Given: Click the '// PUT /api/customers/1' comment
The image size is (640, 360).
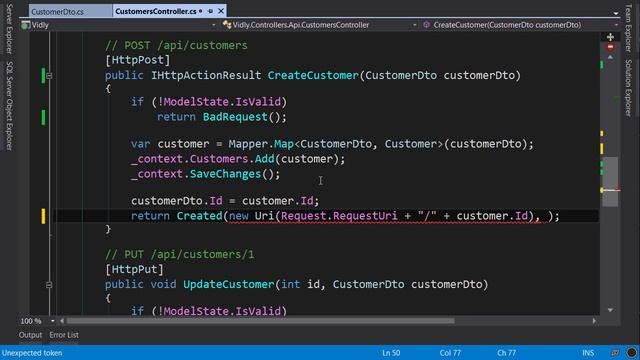Looking at the screenshot, I should tap(179, 255).
